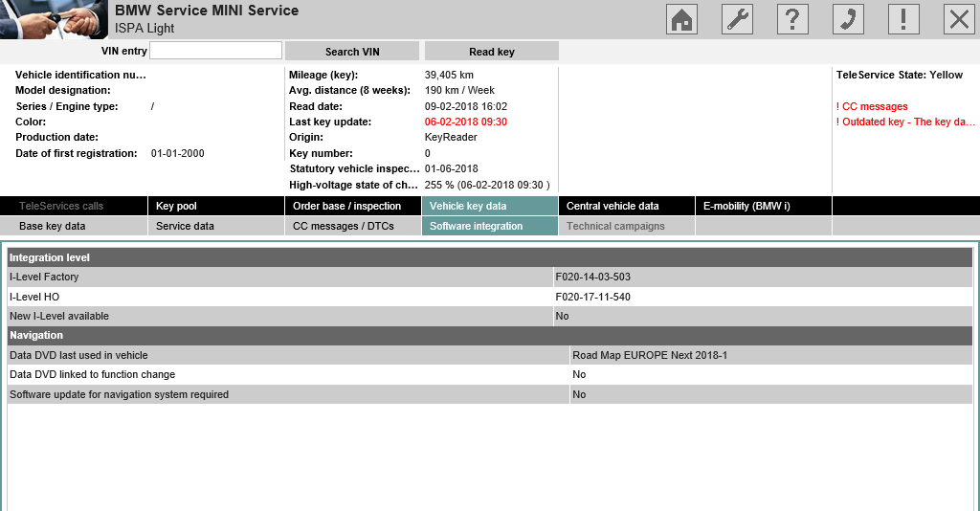Screen dimensions: 980x511
Task: Click the phone contact icon
Action: click(848, 19)
